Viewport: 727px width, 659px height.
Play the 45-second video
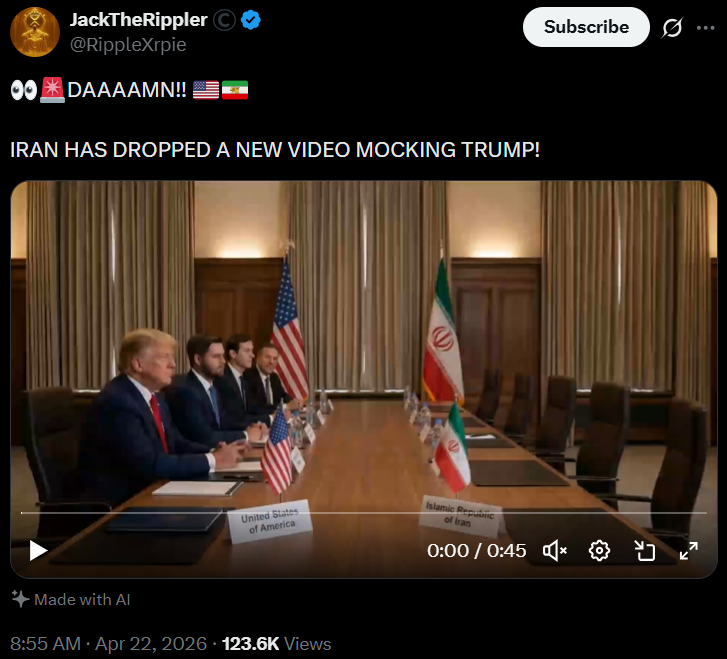pos(38,550)
